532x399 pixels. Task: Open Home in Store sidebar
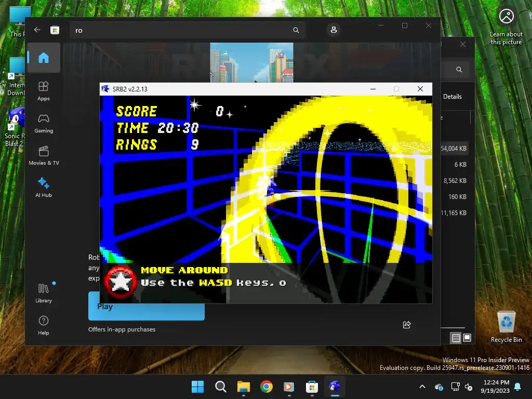coord(44,58)
